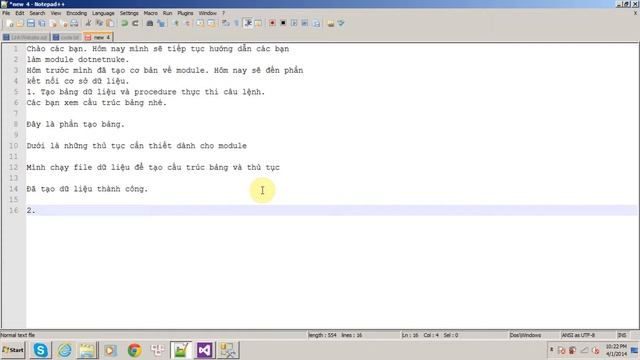
Task: Open the Windows Start button
Action: (x=13, y=350)
